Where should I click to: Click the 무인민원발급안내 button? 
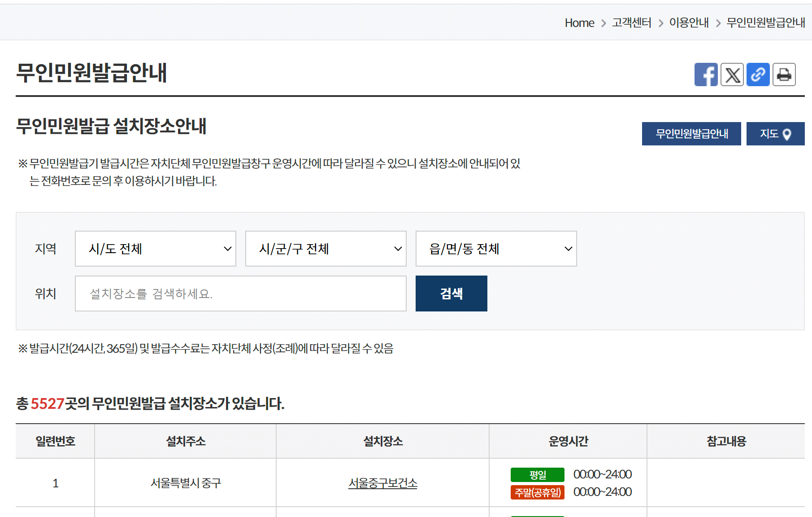(691, 133)
